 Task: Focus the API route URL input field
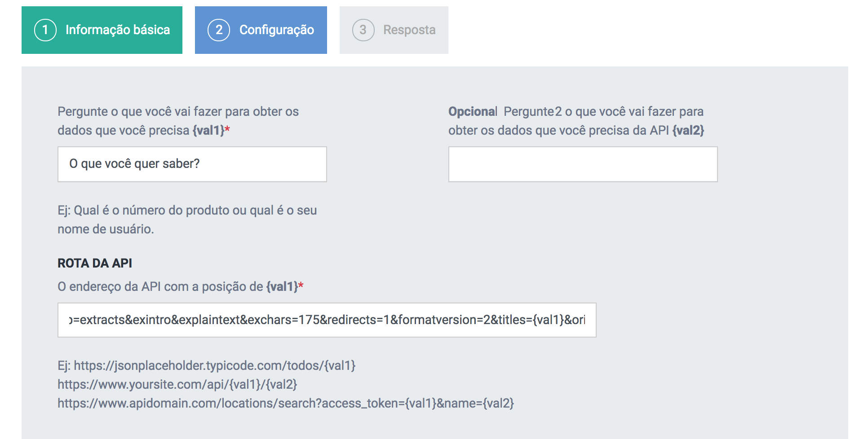(x=327, y=320)
